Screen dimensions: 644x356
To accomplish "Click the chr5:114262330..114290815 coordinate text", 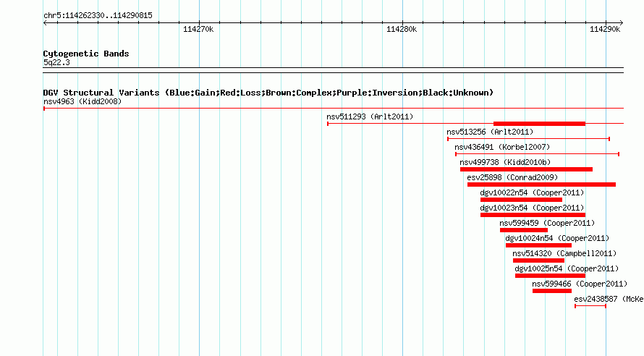I will (x=98, y=16).
